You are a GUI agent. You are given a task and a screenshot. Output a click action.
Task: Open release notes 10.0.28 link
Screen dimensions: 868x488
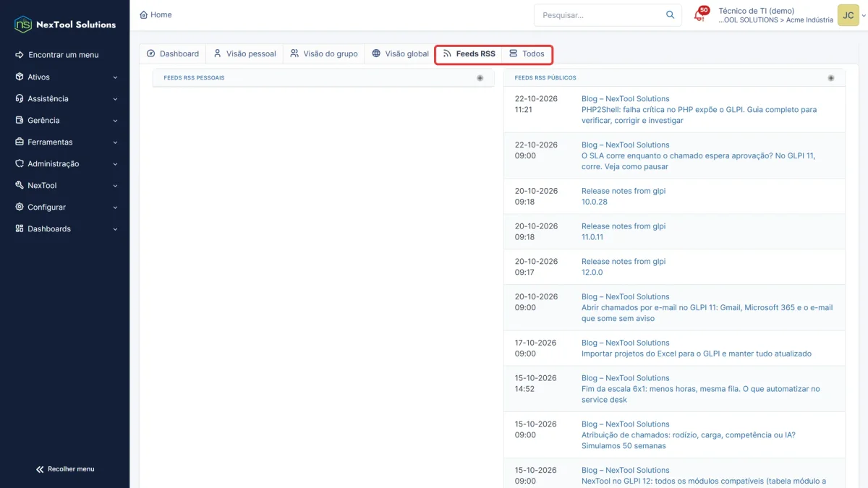595,202
